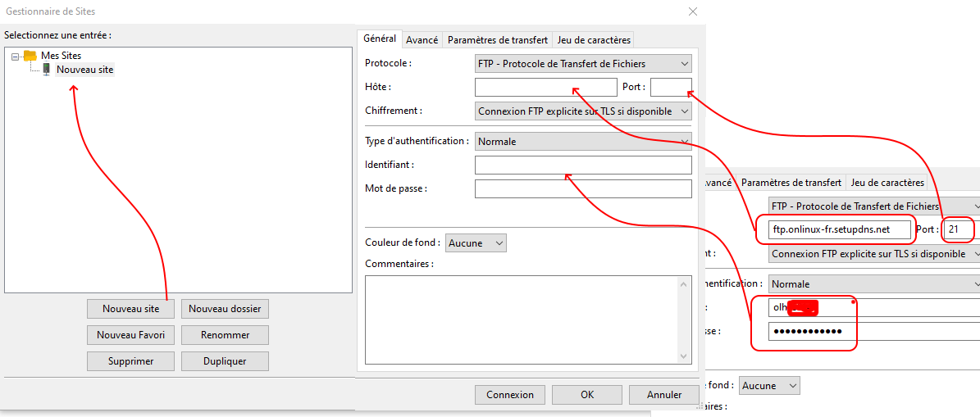Open Paramètres de transfert tab in example window

(x=791, y=183)
